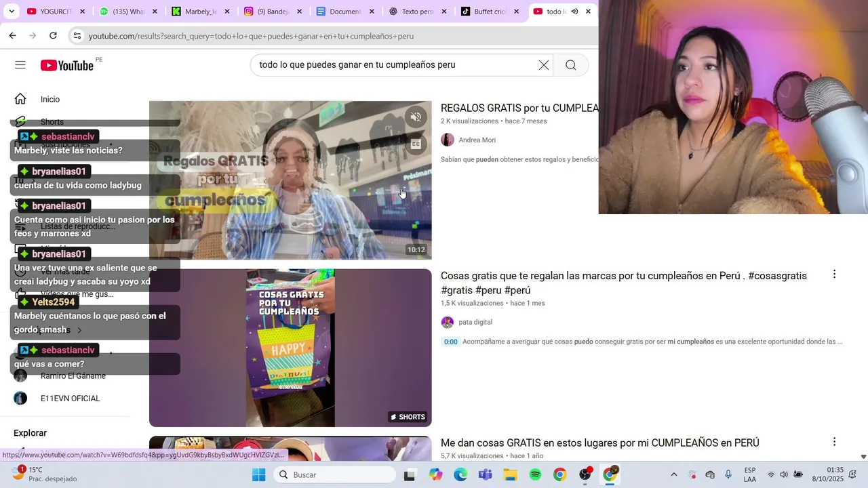Open the Cosas gratis por tu cumpleaños Shorts thumbnail
This screenshot has height=488, width=868.
(290, 348)
